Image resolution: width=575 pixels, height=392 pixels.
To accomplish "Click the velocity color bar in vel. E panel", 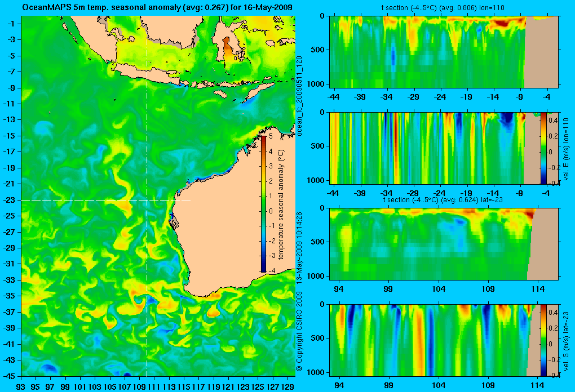I will tap(543, 148).
